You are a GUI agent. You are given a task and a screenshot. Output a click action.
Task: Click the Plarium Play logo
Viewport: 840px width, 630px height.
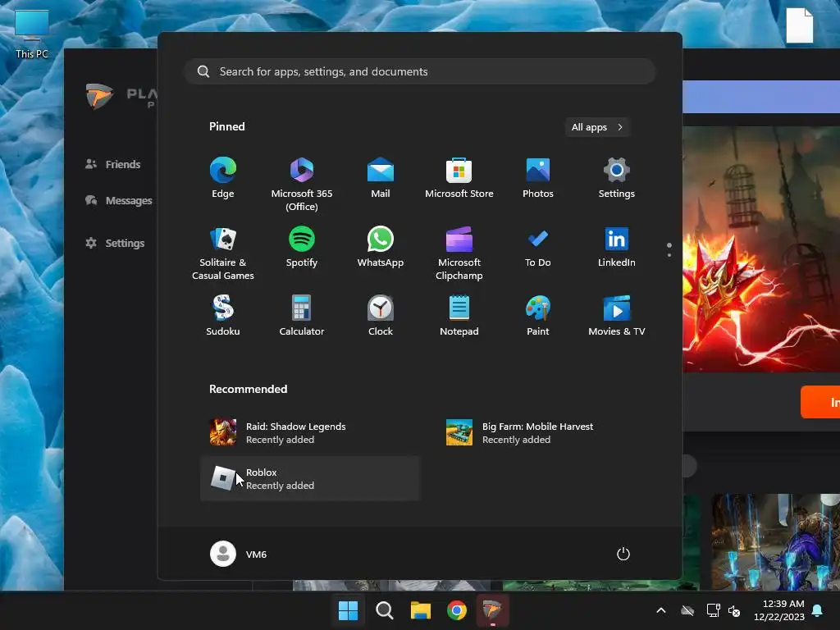pyautogui.click(x=100, y=97)
